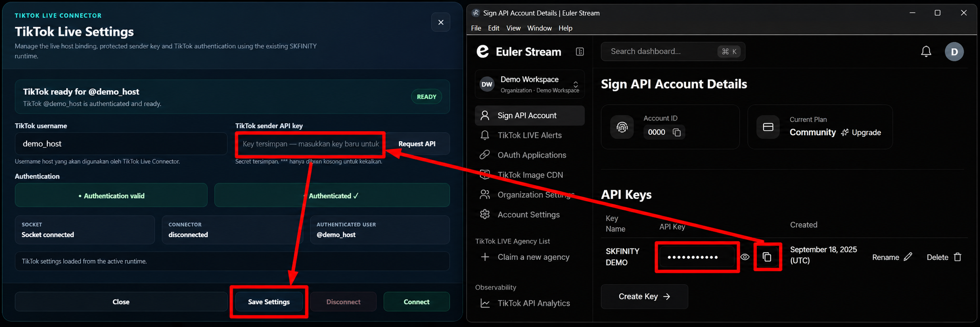Image resolution: width=980 pixels, height=327 pixels.
Task: Expand the Demo Workspace switcher
Action: pyautogui.click(x=530, y=84)
